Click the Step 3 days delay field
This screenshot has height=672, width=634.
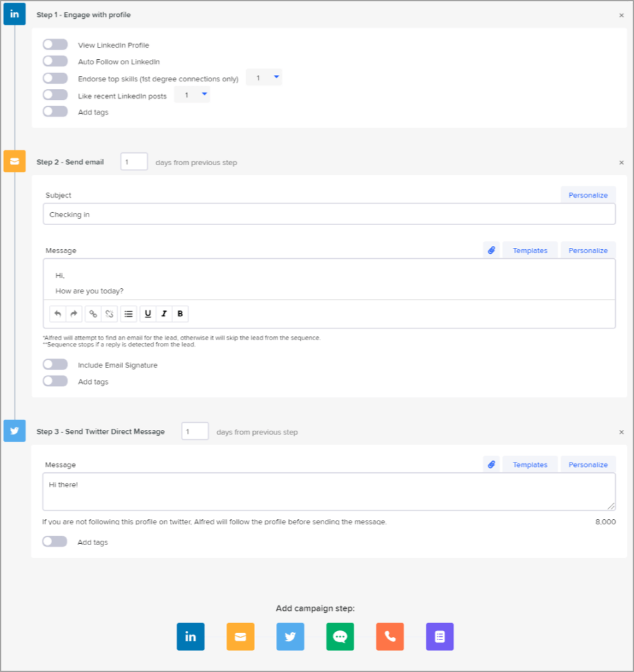coord(195,431)
